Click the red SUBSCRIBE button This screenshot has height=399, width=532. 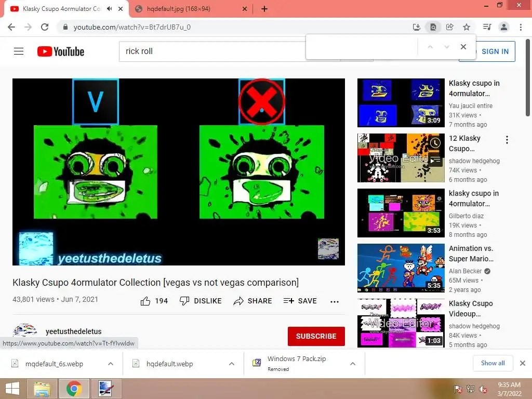click(x=316, y=336)
